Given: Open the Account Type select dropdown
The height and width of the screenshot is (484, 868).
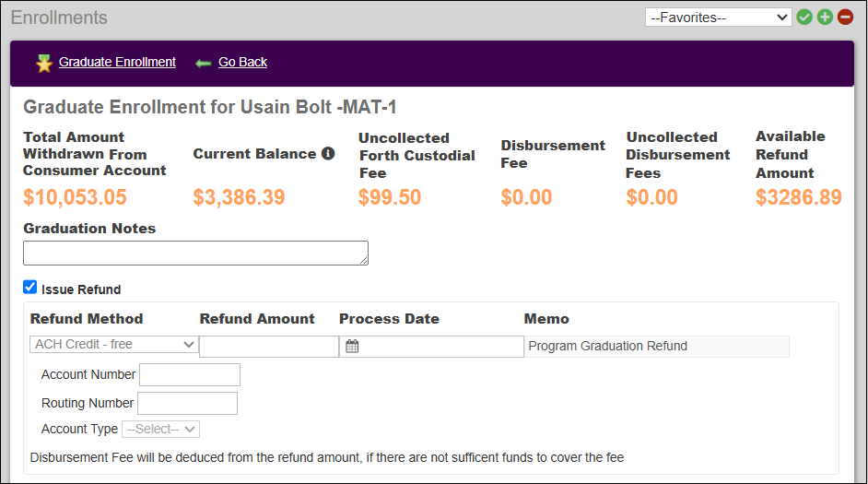Looking at the screenshot, I should click(x=160, y=430).
